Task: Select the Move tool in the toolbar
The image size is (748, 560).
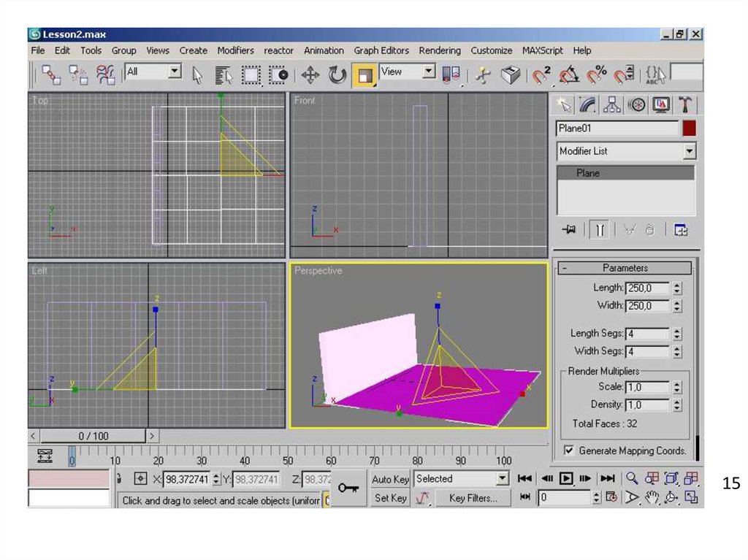Action: click(x=310, y=74)
